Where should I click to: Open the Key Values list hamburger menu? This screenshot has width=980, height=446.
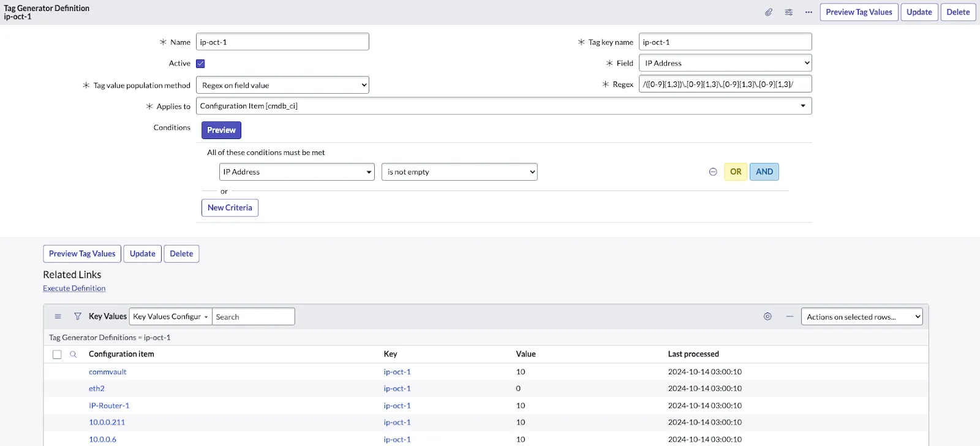pyautogui.click(x=58, y=317)
